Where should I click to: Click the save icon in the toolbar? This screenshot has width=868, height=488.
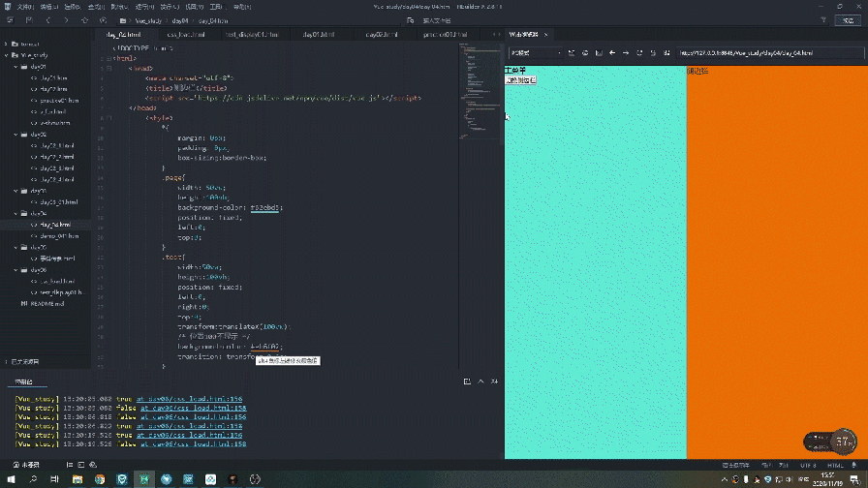click(29, 20)
